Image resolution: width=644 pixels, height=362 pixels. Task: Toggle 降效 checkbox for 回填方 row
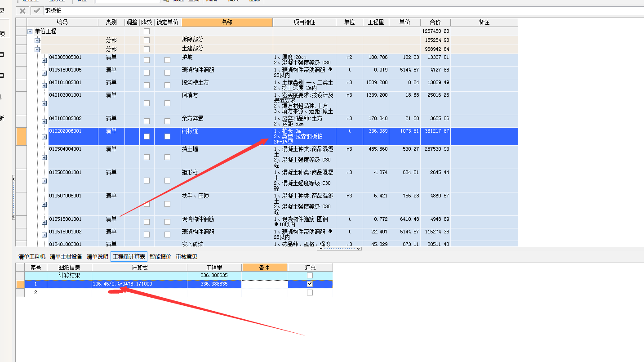point(147,103)
